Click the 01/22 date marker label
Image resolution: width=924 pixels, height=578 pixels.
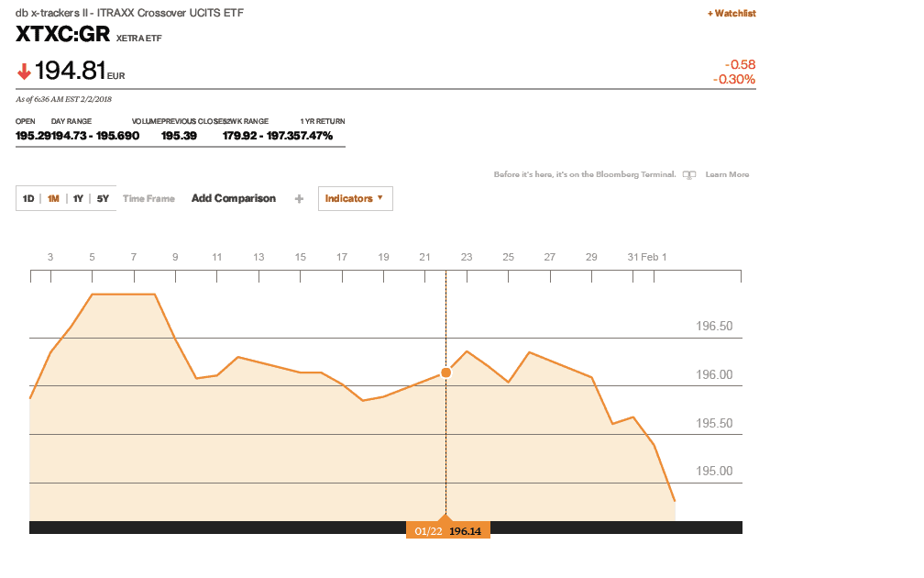point(429,531)
